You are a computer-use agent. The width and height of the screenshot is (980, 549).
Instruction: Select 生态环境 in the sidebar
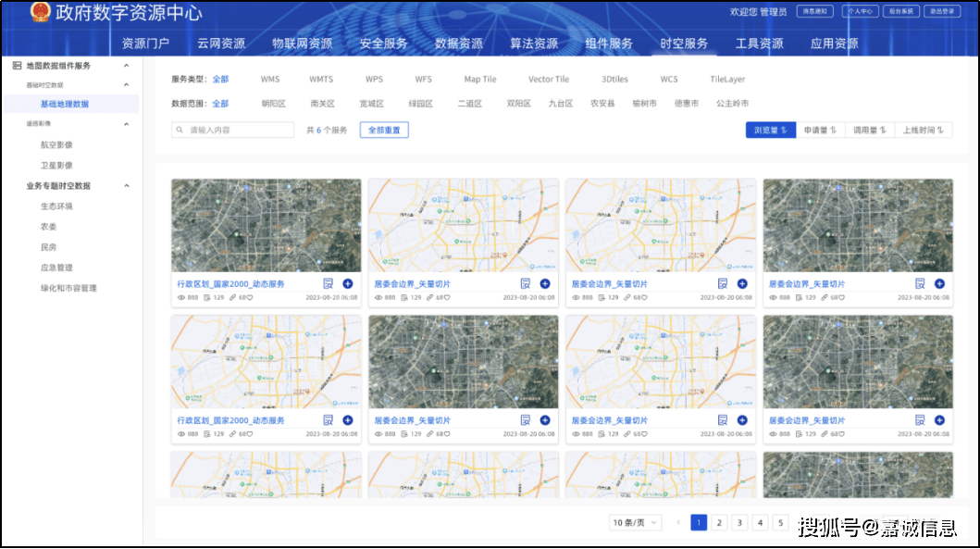56,206
